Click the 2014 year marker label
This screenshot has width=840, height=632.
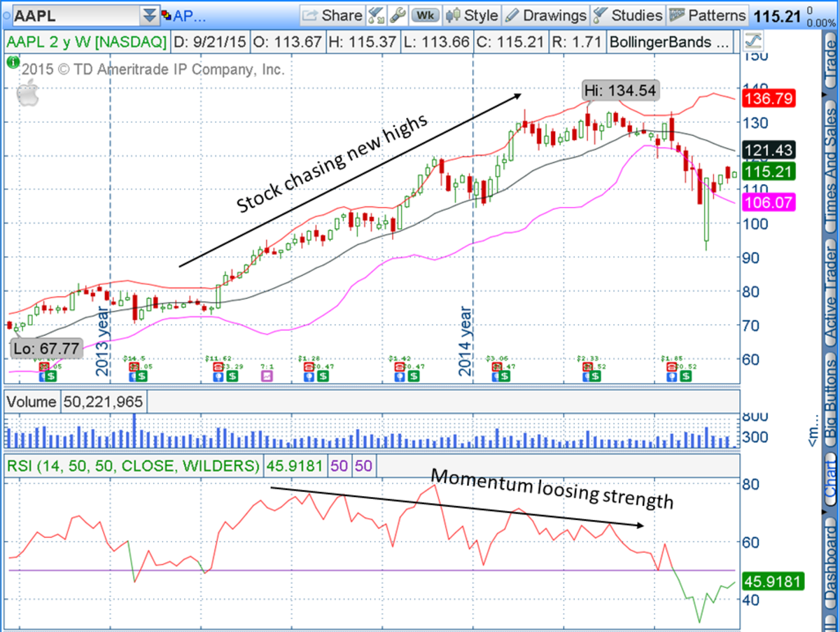[466, 341]
